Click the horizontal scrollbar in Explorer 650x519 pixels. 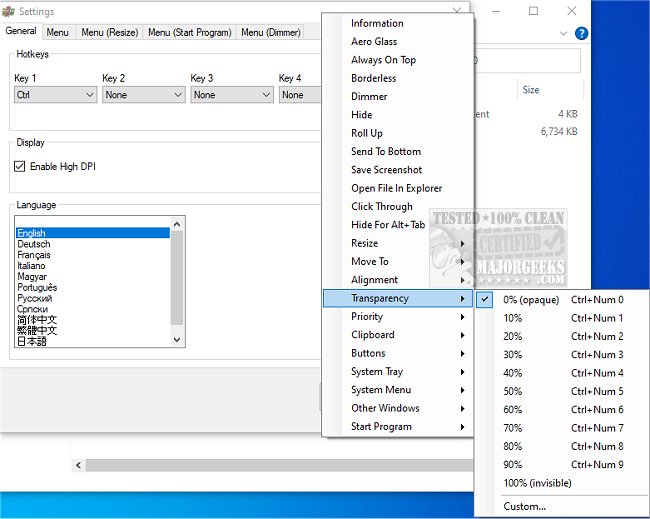pos(270,466)
